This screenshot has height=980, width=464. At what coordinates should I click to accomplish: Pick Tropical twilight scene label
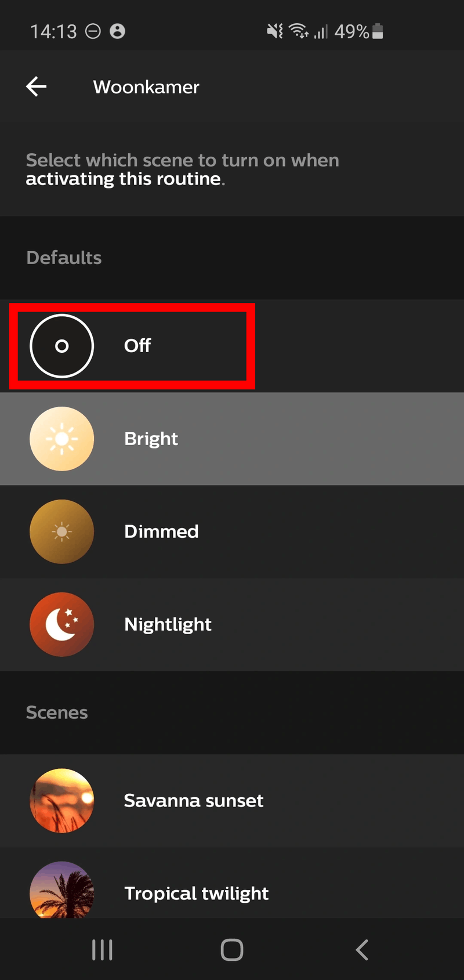pyautogui.click(x=196, y=894)
